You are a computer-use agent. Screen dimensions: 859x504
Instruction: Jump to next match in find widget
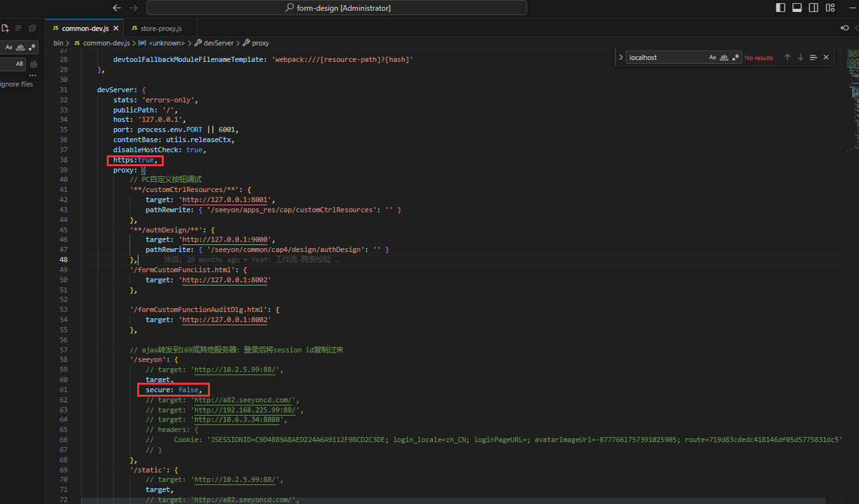point(800,57)
